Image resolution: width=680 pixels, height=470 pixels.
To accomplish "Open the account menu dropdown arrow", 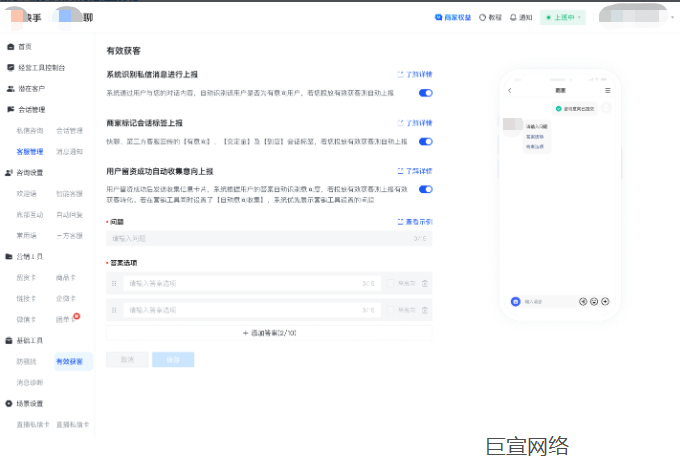I will pos(673,17).
